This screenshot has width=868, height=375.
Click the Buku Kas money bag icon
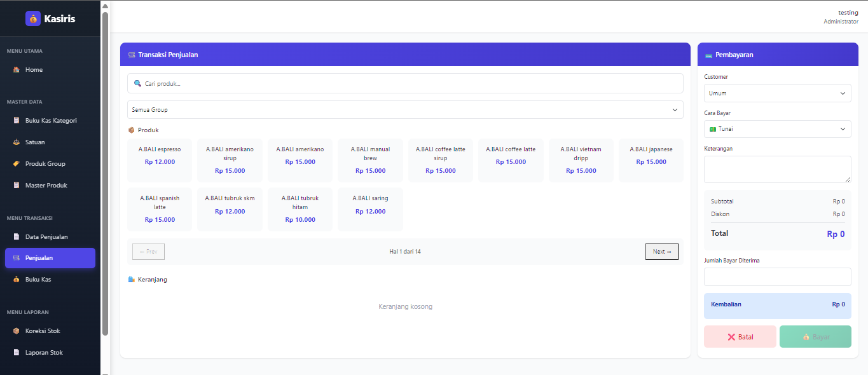[x=17, y=280]
